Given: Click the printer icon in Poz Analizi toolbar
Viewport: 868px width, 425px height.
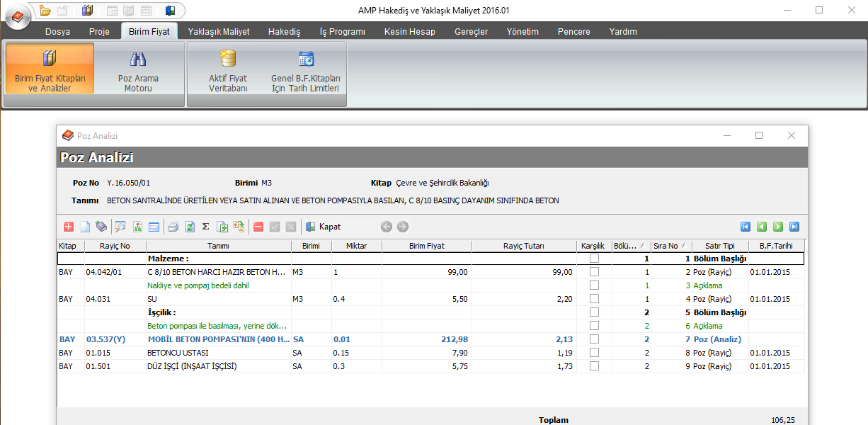Looking at the screenshot, I should pyautogui.click(x=173, y=227).
